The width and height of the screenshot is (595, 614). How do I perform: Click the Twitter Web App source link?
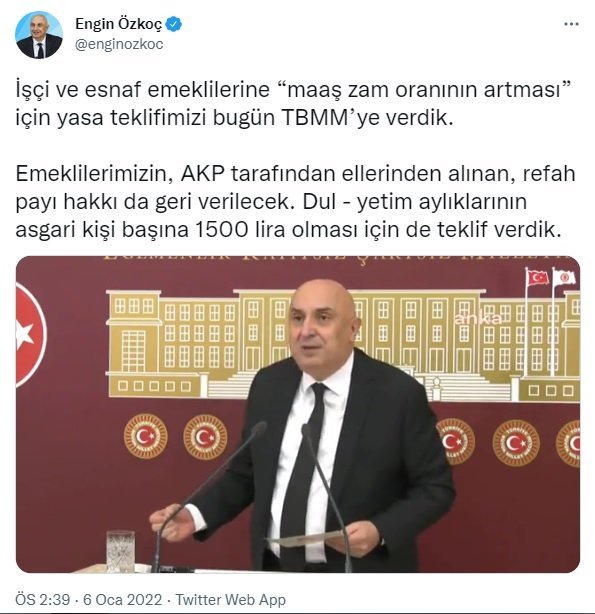[230, 600]
